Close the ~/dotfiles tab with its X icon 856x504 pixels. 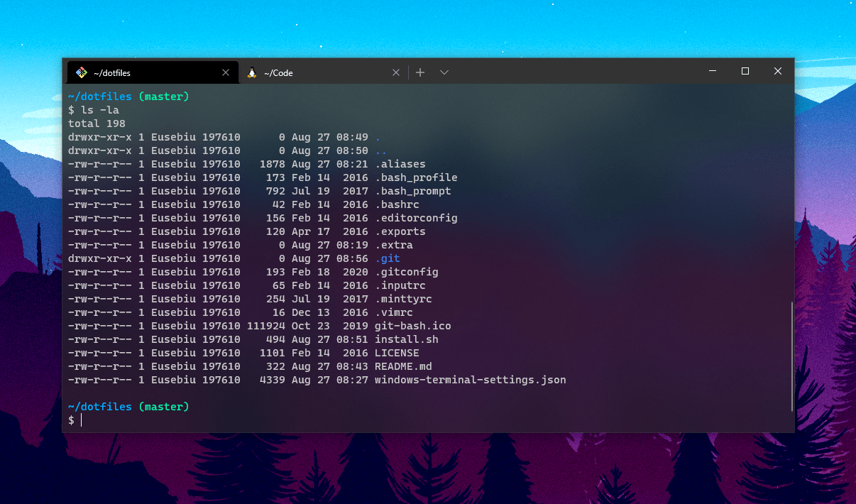click(x=225, y=72)
